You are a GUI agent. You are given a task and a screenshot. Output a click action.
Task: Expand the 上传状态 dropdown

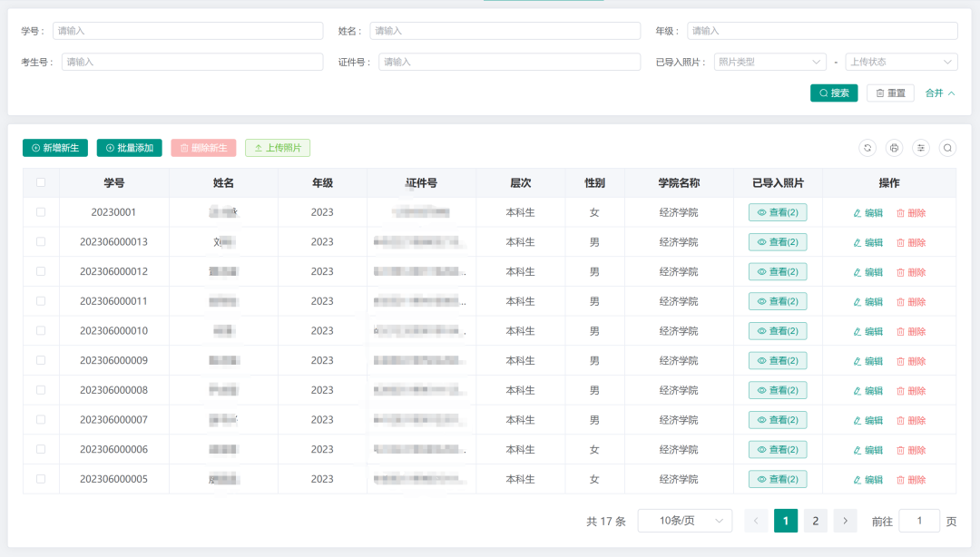900,63
